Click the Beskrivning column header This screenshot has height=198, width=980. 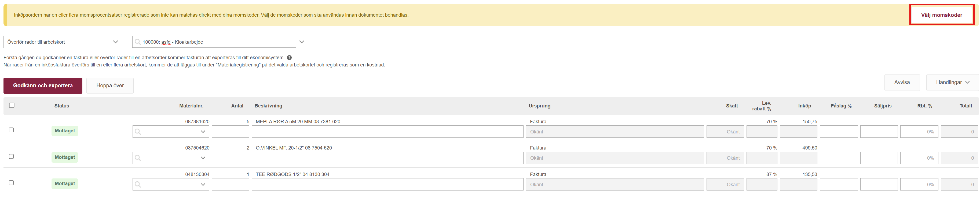click(268, 106)
